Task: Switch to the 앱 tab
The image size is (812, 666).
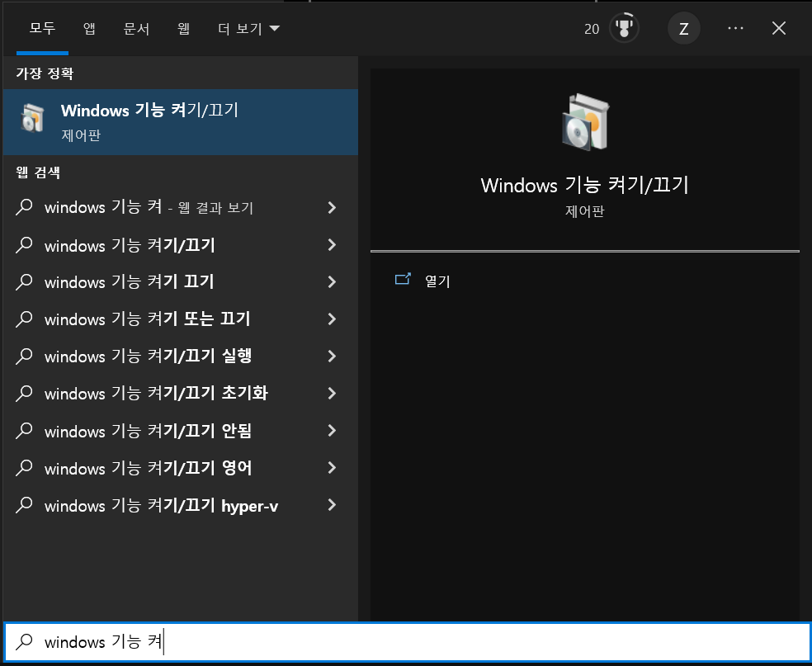Action: (x=89, y=28)
